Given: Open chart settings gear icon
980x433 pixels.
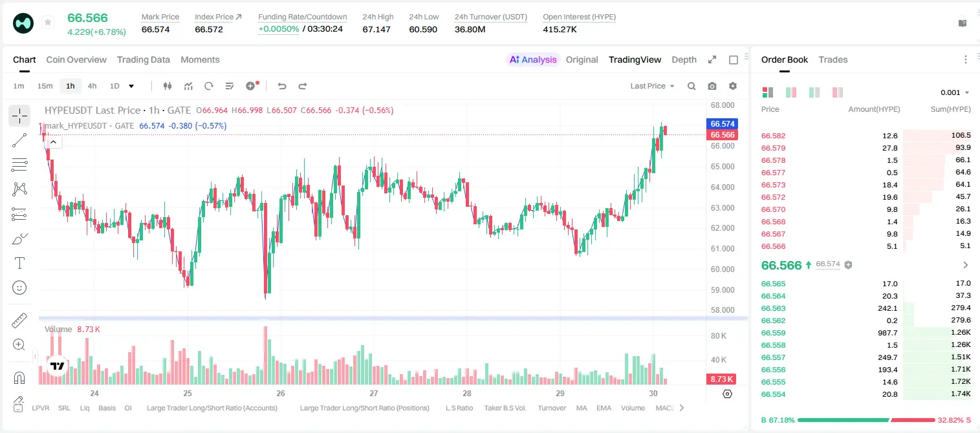Looking at the screenshot, I should [x=733, y=86].
